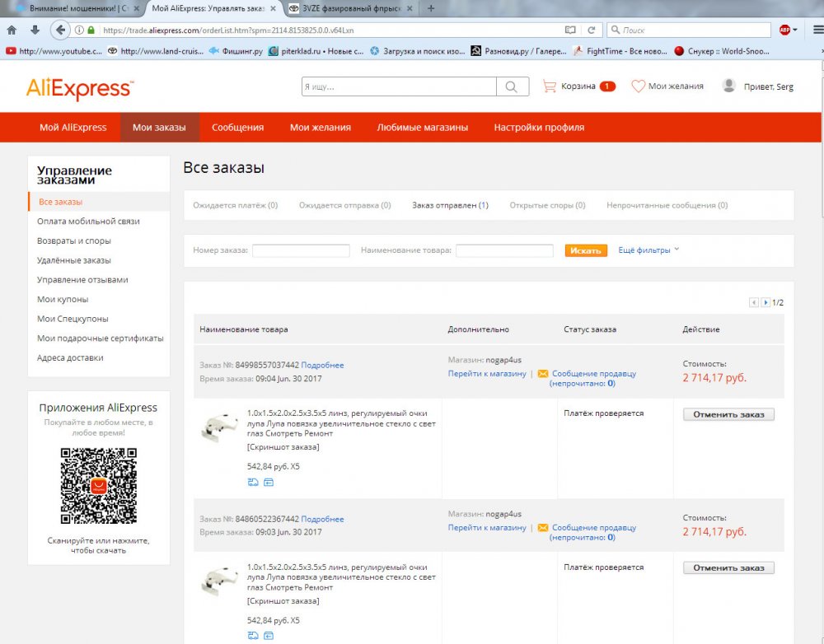Open a new browser tab with plus
The image size is (824, 644).
(431, 8)
